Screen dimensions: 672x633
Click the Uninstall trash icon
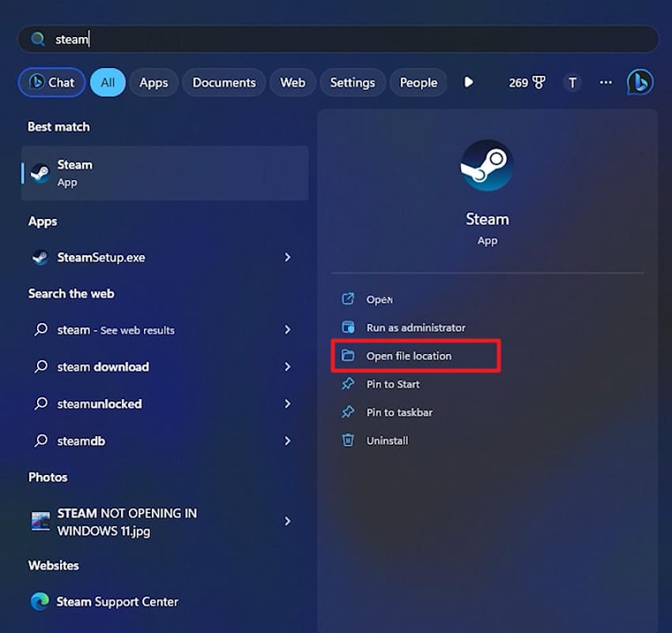(x=348, y=440)
